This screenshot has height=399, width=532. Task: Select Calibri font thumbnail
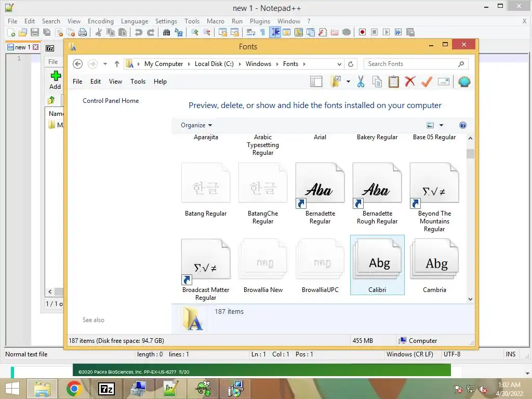pyautogui.click(x=377, y=265)
